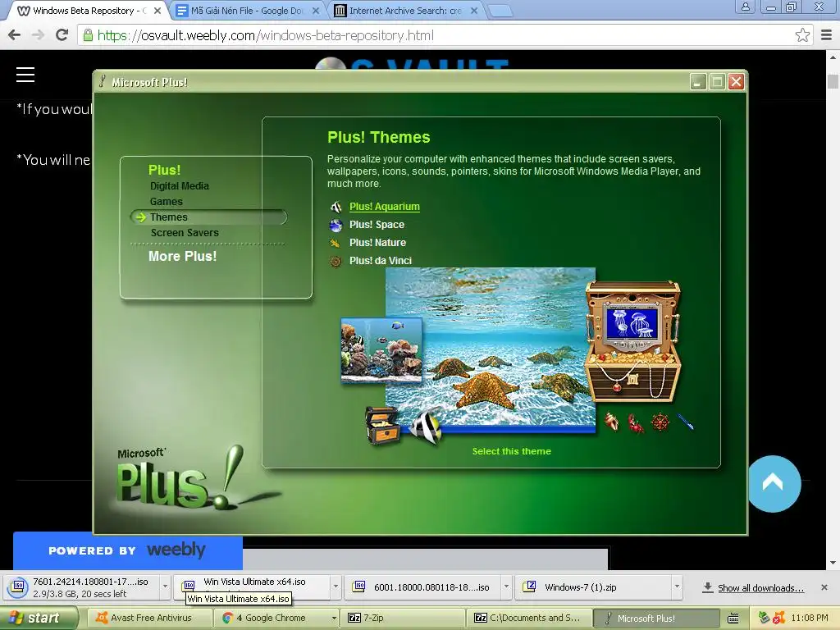Open Digital Media in Plus! menu
The image size is (840, 630).
[180, 186]
